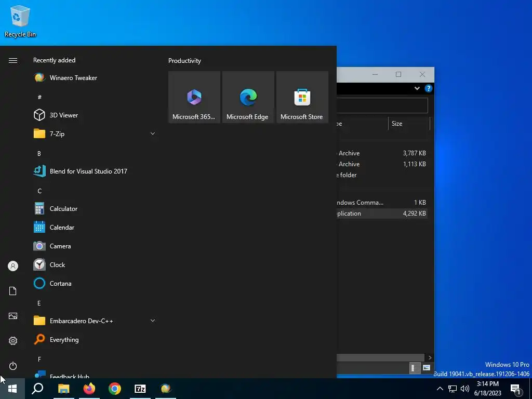Open user account menu
Viewport: 532px width, 399px height.
point(13,266)
